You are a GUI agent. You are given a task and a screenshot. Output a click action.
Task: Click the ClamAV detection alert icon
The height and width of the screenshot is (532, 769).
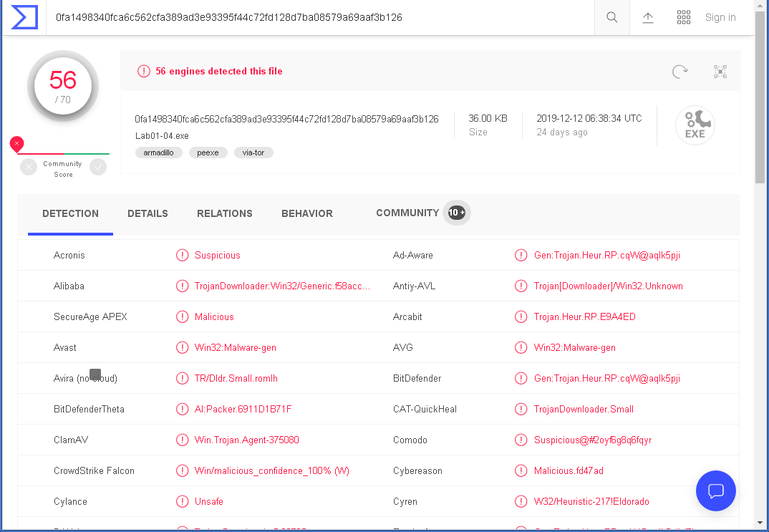point(182,440)
